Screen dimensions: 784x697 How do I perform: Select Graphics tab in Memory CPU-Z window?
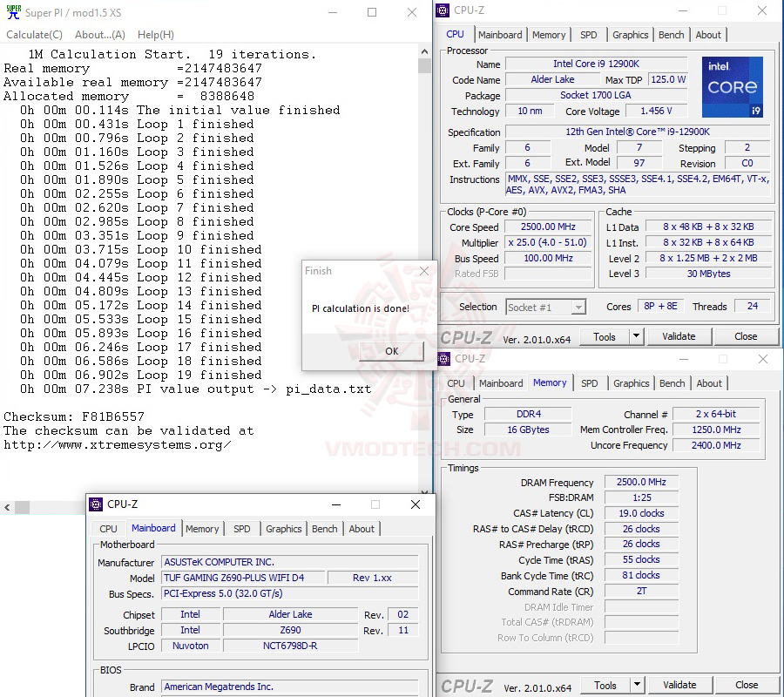pyautogui.click(x=631, y=383)
